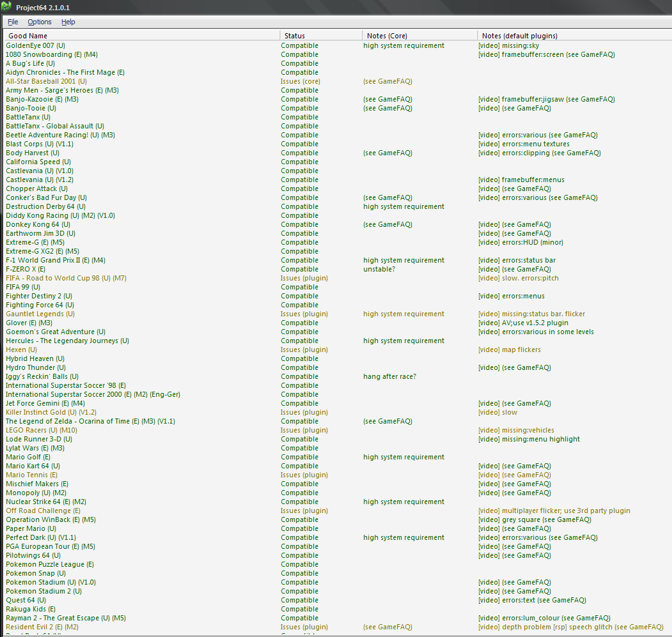672x637 pixels.
Task: Select Conker's Bad Fur Day (U)
Action: pyautogui.click(x=46, y=197)
